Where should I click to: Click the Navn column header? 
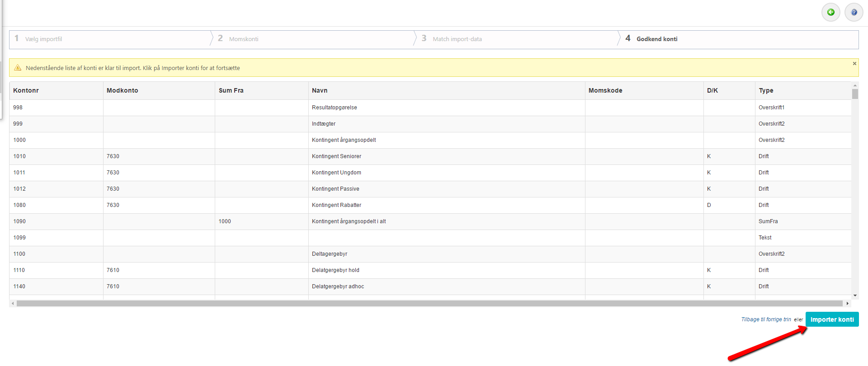[320, 90]
